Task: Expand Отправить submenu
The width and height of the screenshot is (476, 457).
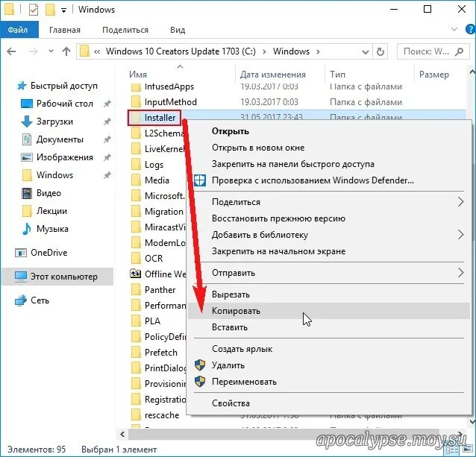Action: [x=329, y=273]
